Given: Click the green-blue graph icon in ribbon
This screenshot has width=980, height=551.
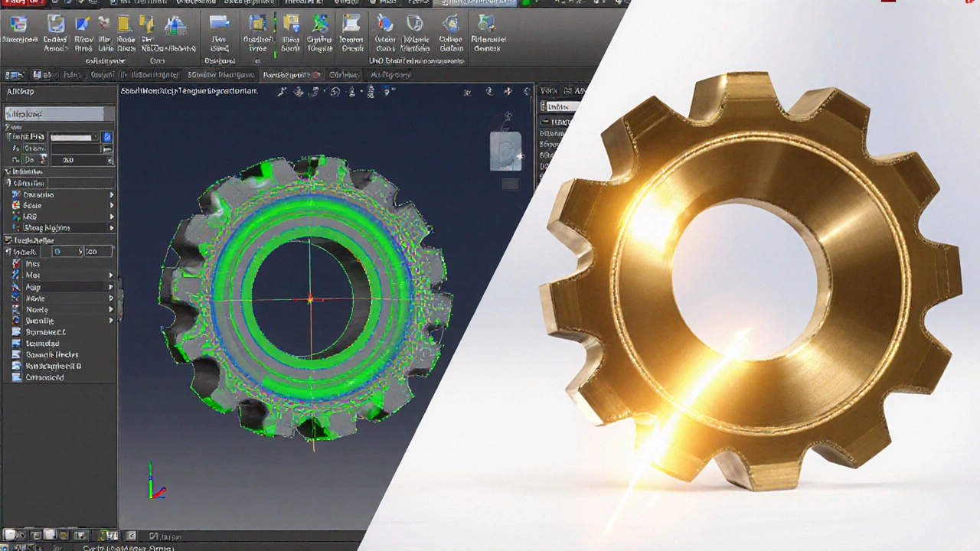Looking at the screenshot, I should (x=320, y=24).
